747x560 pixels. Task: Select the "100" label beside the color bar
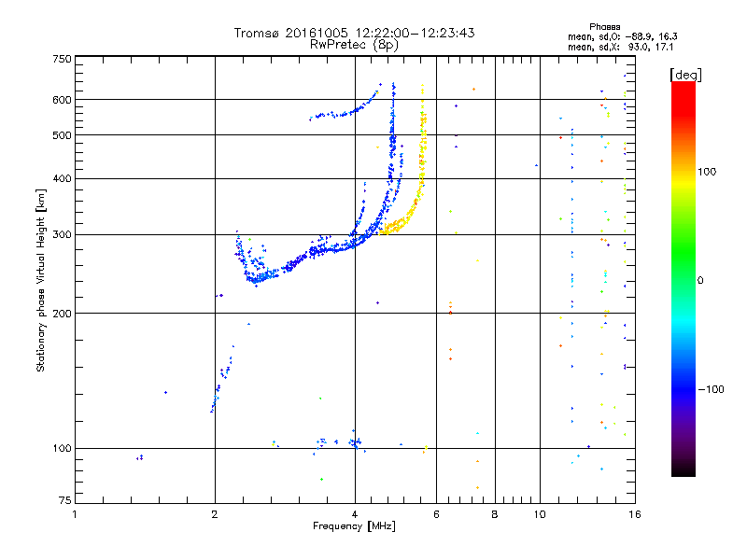(707, 172)
